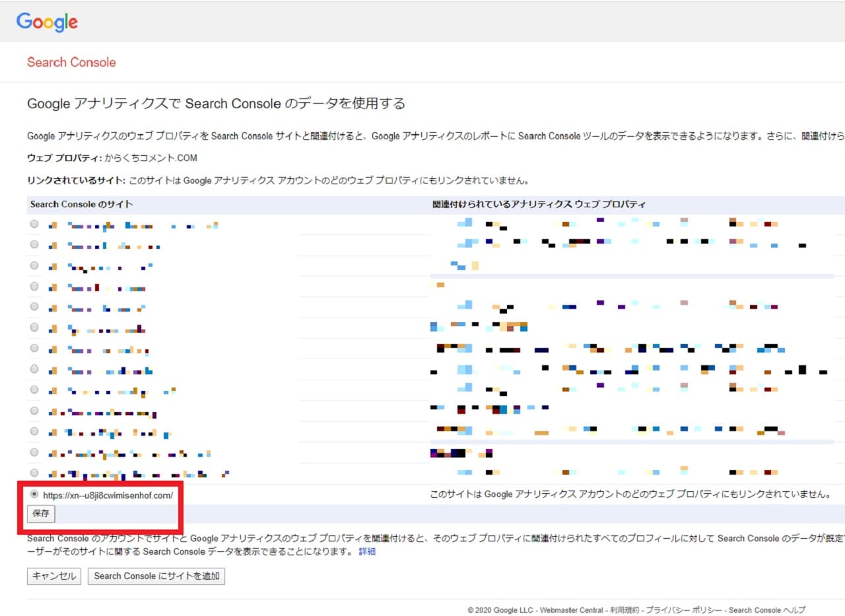Viewport: 845px width, 616px height.
Task: Click Search Console にサイトを追加 button
Action: coord(156,576)
